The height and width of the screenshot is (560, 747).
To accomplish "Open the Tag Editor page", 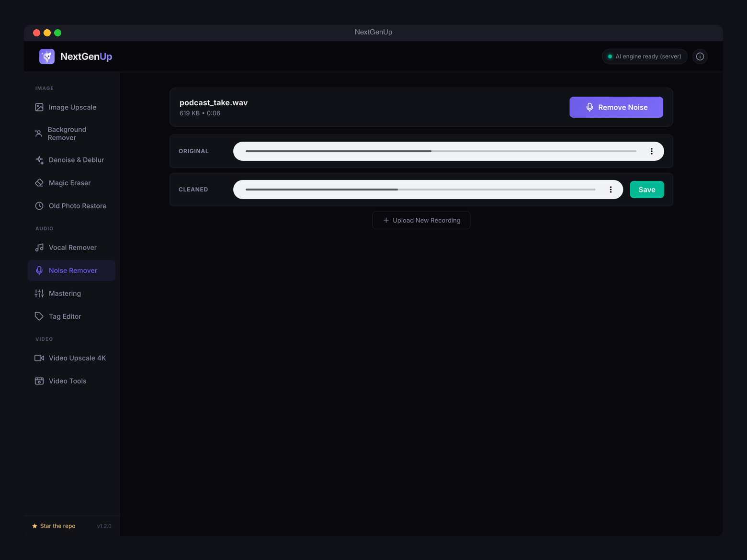I will coord(71,316).
